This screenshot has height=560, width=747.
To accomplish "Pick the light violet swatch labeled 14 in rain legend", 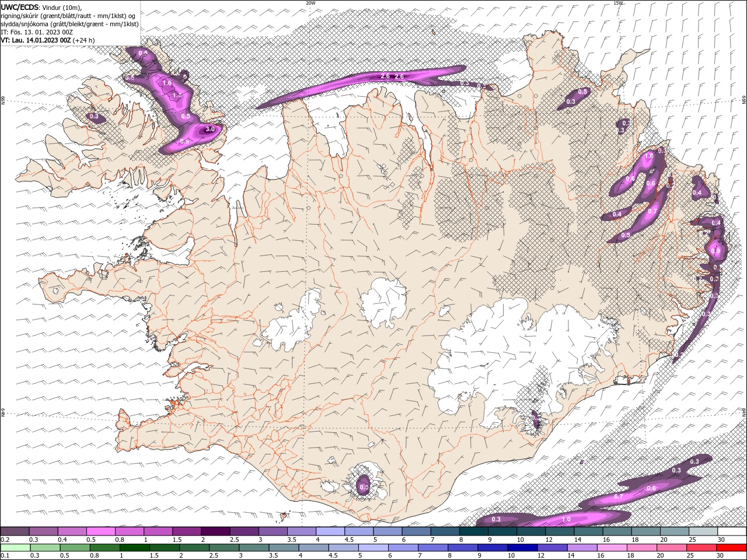I will pos(581,547).
